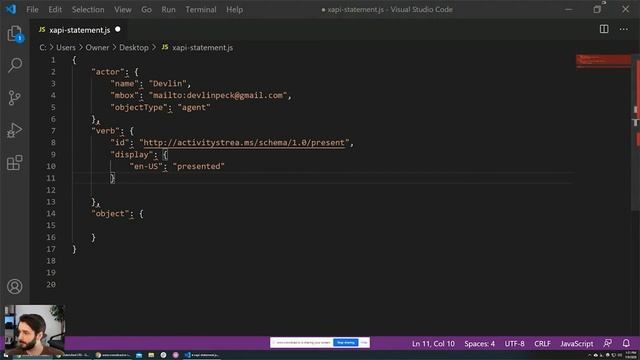Open the Help menu
This screenshot has width=640, height=360.
(x=234, y=9)
